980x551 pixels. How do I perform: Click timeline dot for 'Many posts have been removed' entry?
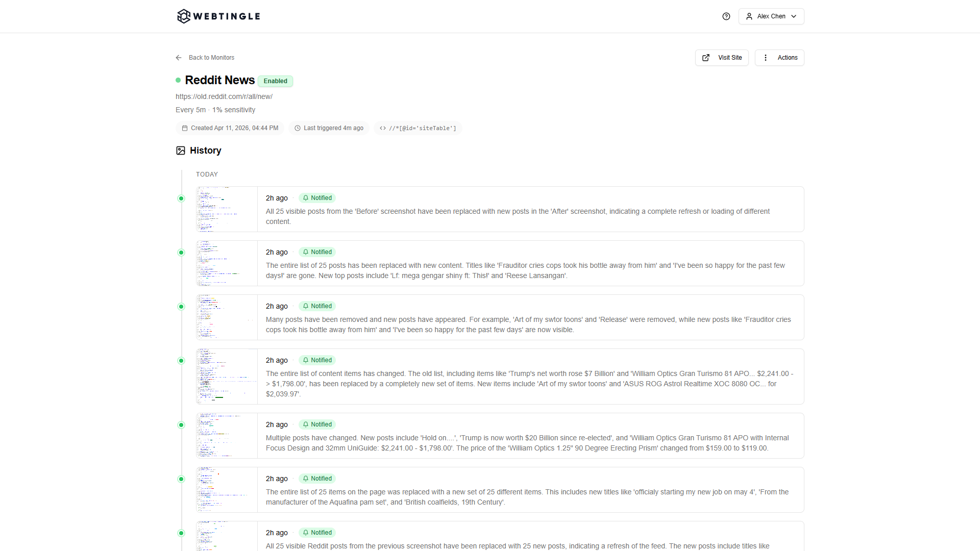pyautogui.click(x=181, y=307)
